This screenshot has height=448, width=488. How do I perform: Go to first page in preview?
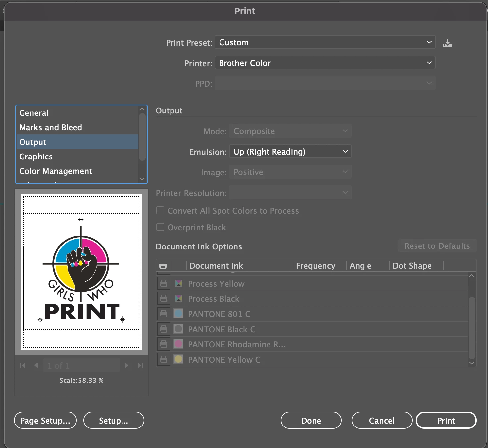click(x=23, y=365)
